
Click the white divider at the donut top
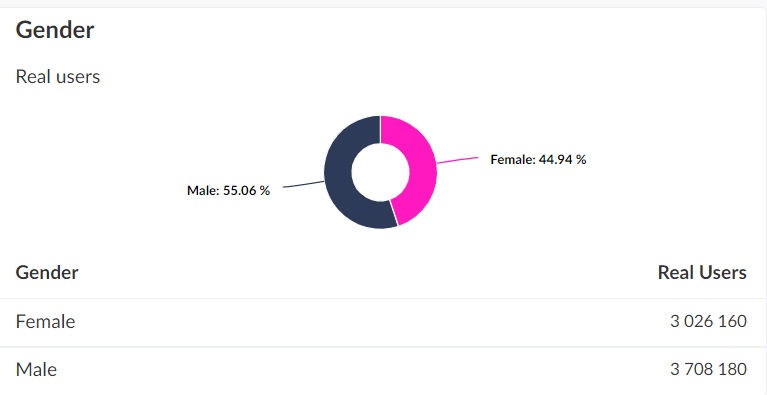[x=380, y=130]
